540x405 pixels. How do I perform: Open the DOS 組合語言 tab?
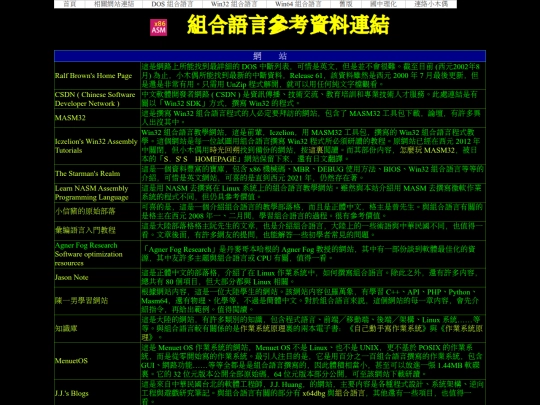pyautogui.click(x=172, y=4)
